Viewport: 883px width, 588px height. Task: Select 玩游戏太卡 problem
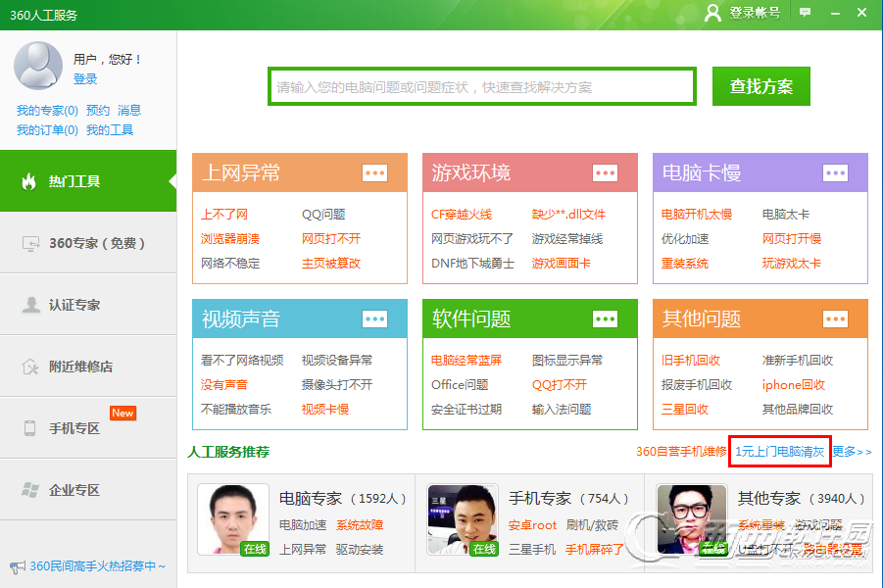tap(791, 264)
